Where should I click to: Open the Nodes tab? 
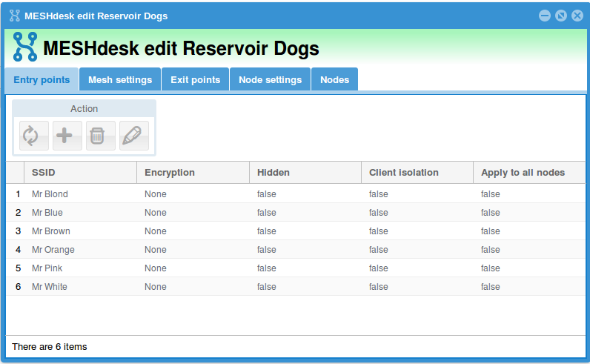334,79
